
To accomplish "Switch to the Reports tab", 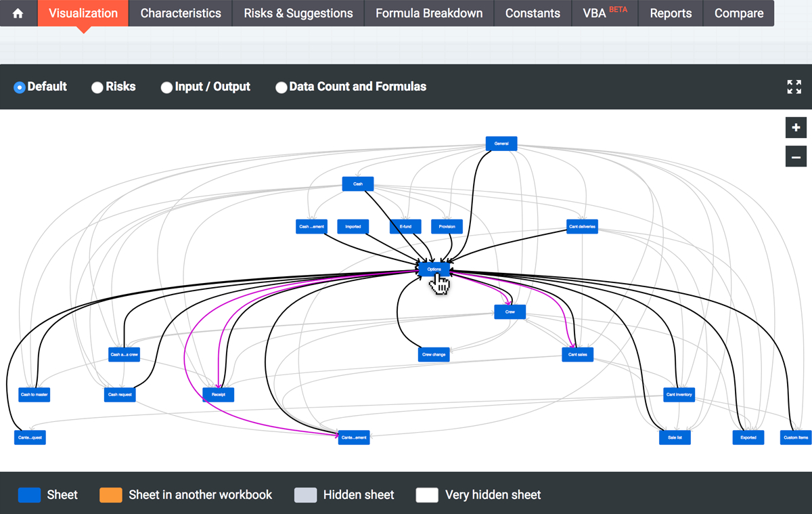I will [x=671, y=14].
